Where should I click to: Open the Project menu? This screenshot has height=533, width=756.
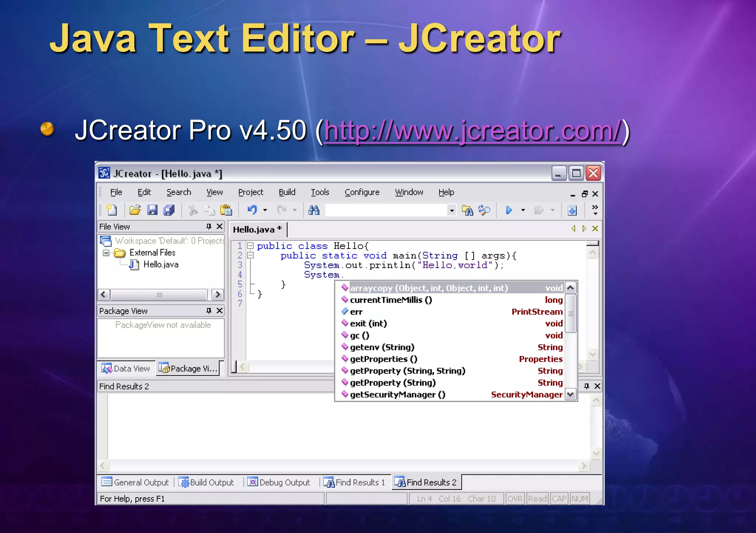251,192
